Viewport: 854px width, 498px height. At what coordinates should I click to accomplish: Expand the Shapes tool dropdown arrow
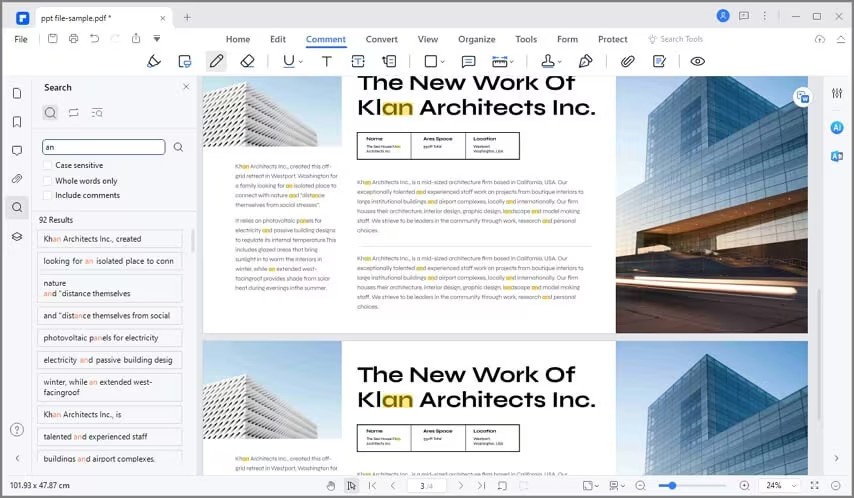point(443,62)
